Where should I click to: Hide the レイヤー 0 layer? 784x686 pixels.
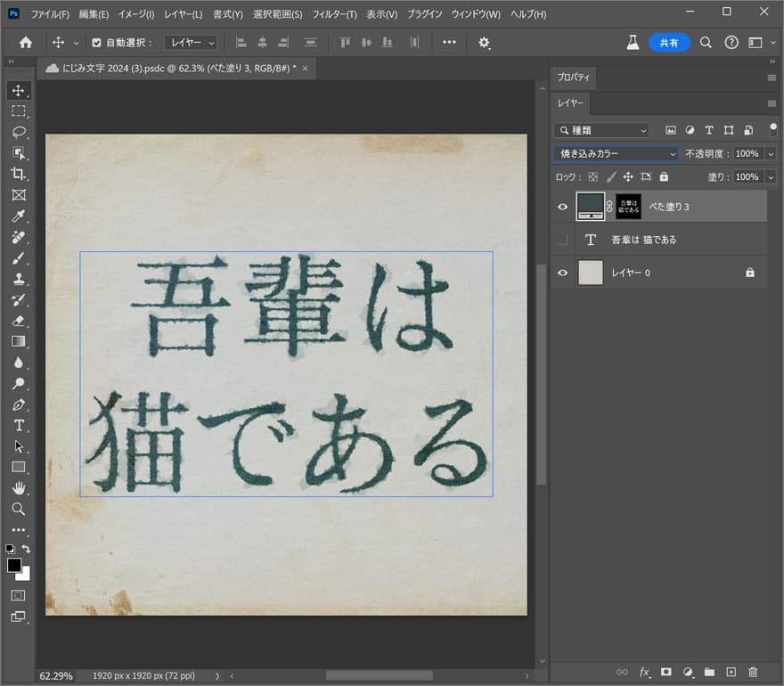[x=562, y=273]
